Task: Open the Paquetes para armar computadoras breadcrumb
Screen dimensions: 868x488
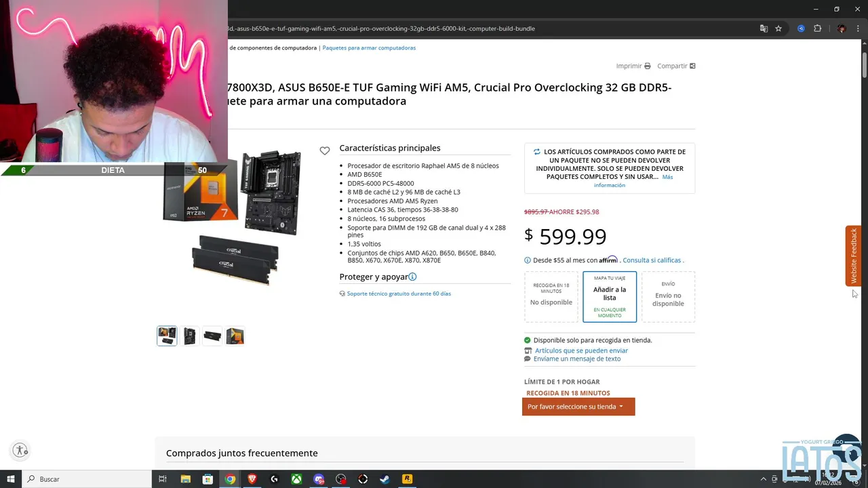Action: coord(369,47)
